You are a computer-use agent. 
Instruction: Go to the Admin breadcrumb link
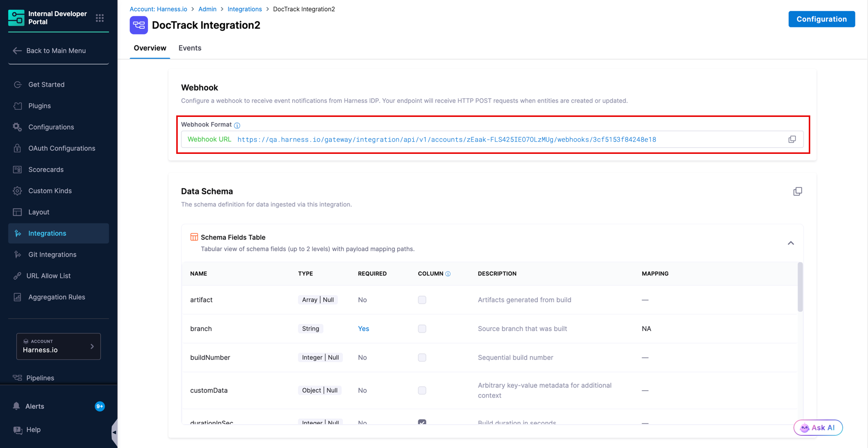[208, 9]
